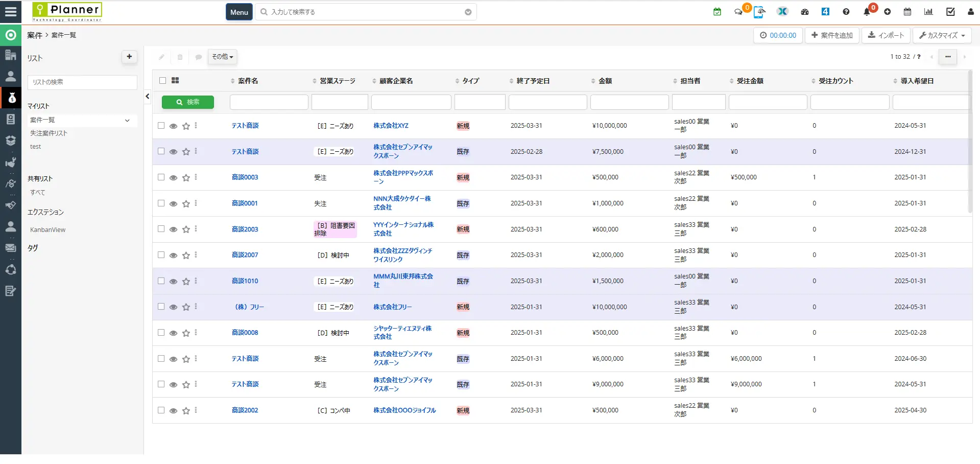Click the リストの検索 input field

(x=82, y=82)
